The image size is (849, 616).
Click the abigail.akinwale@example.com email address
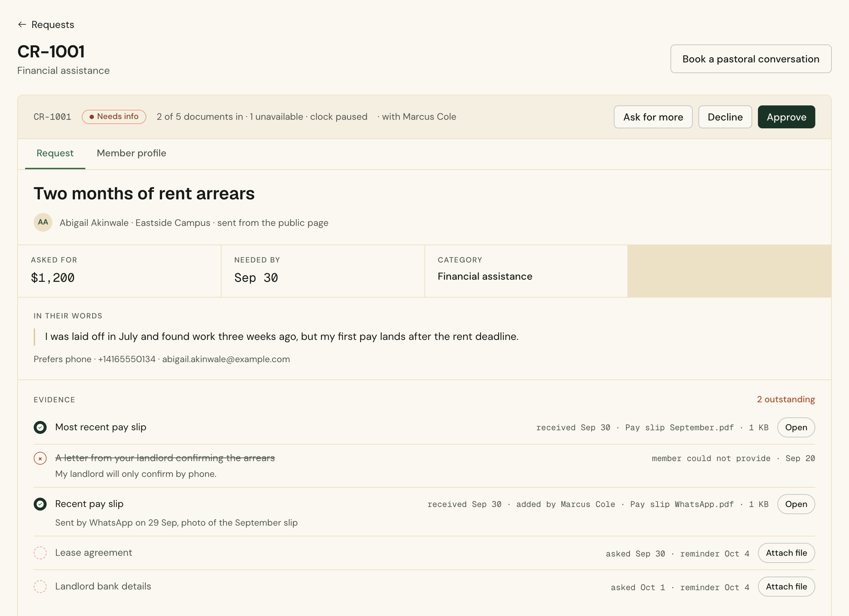(x=226, y=359)
